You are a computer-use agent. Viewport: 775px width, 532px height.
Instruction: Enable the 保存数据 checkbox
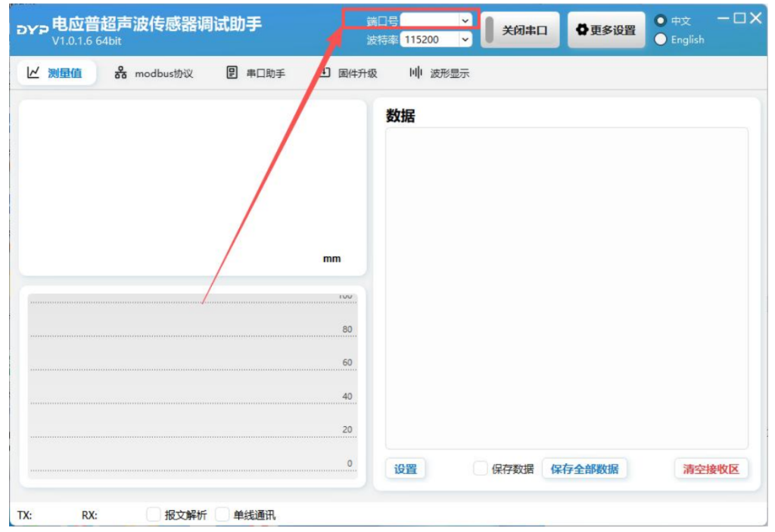point(480,468)
